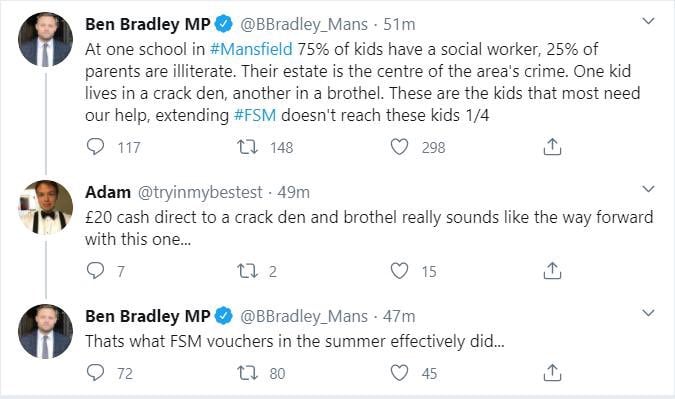Like the FSM vouchers tweet

pyautogui.click(x=399, y=373)
